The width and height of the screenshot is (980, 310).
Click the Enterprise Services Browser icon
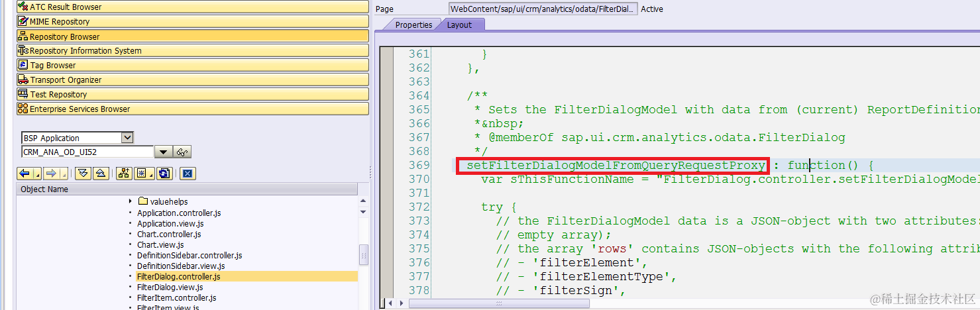tap(23, 109)
